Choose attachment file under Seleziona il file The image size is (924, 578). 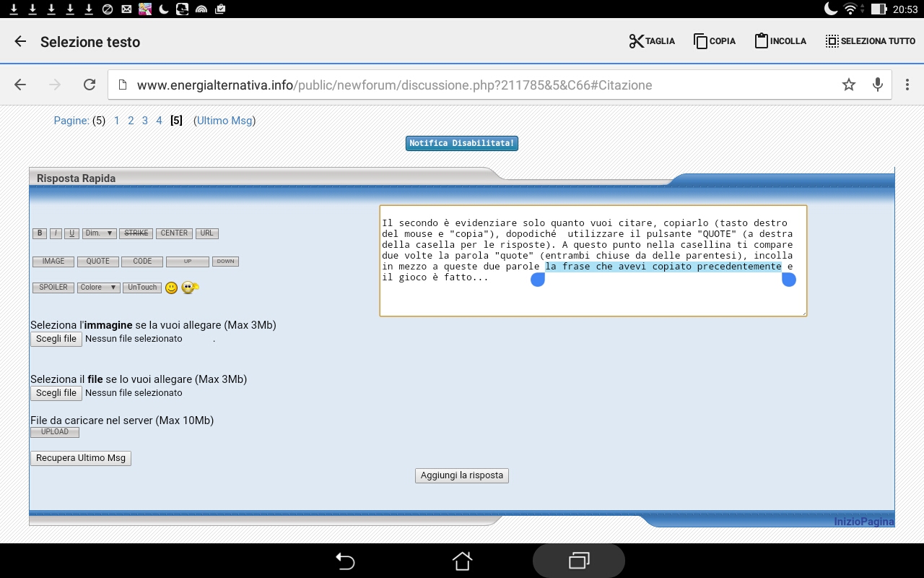[56, 393]
